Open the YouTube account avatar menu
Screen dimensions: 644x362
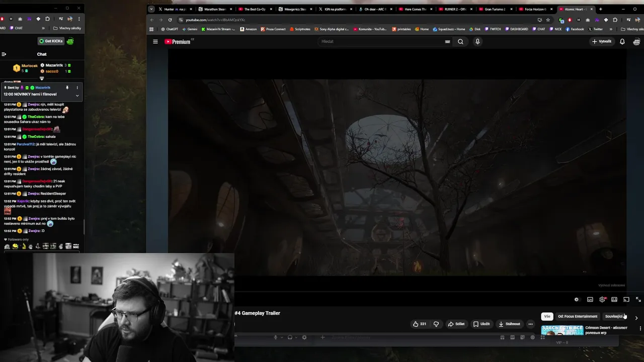coord(636,42)
